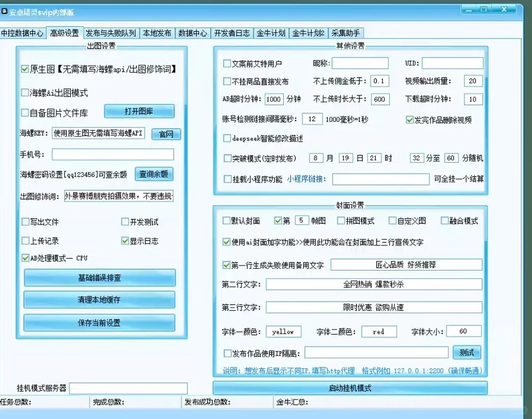Toggle the 显示日志 checkbox
Viewport: 532px width, 419px height.
pyautogui.click(x=125, y=241)
